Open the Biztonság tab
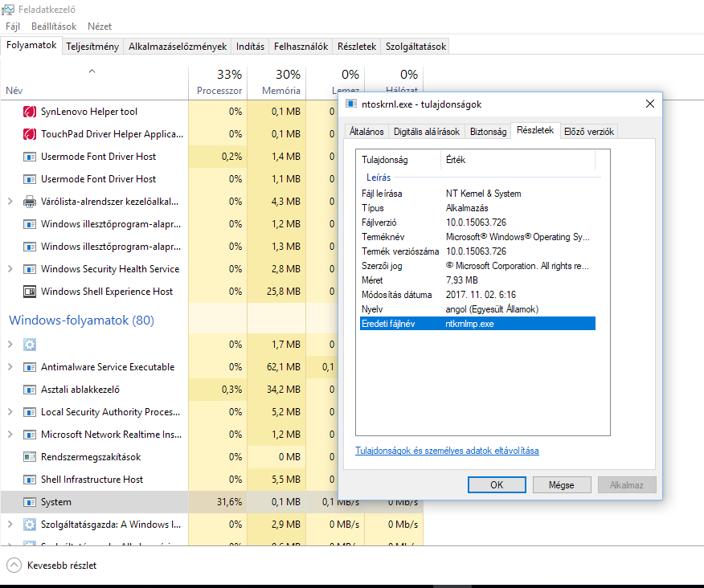The height and width of the screenshot is (588, 704). click(488, 132)
